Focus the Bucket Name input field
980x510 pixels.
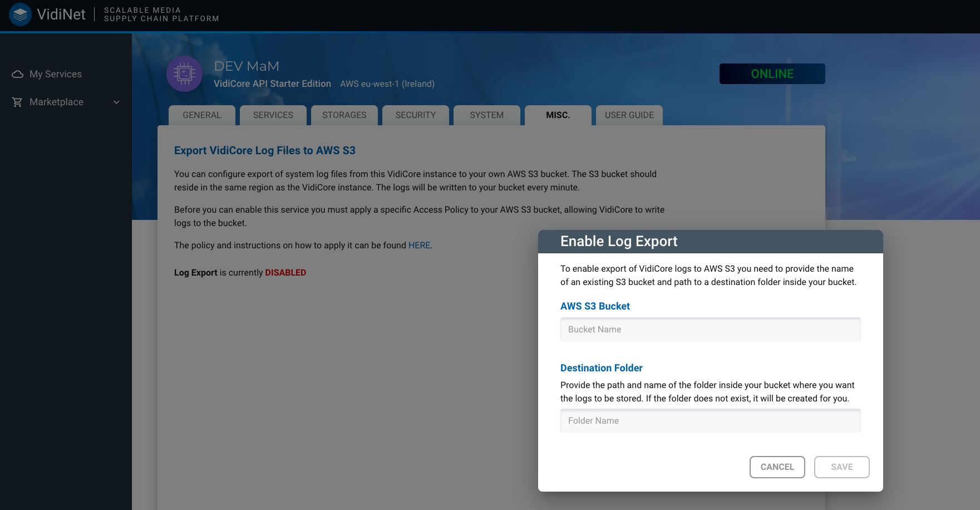click(x=710, y=330)
